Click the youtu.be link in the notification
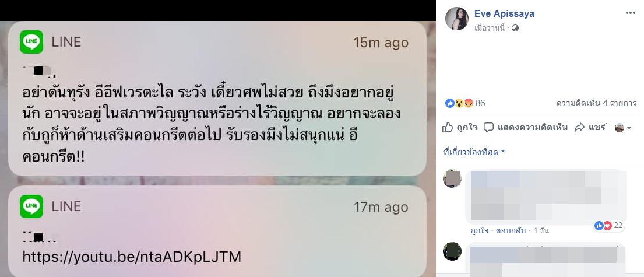The height and width of the screenshot is (277, 644). (132, 257)
